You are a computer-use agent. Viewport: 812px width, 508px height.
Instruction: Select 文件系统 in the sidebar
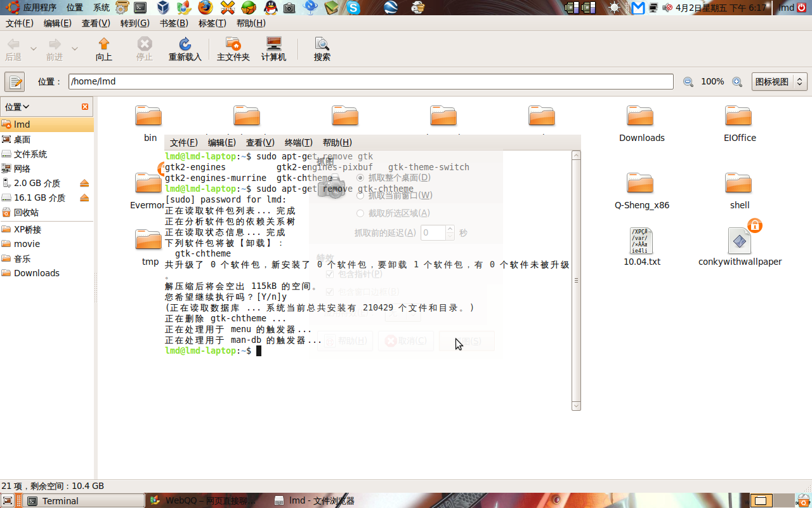tap(47, 154)
